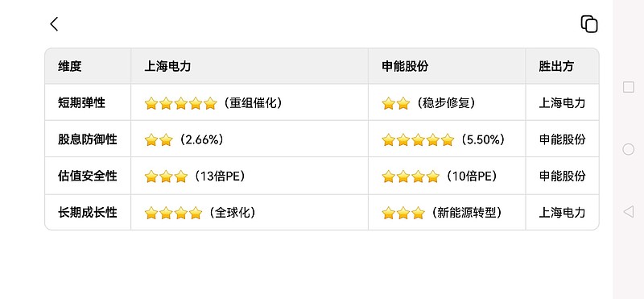Click the 短期弹性 row label
644x299 pixels.
[82, 102]
